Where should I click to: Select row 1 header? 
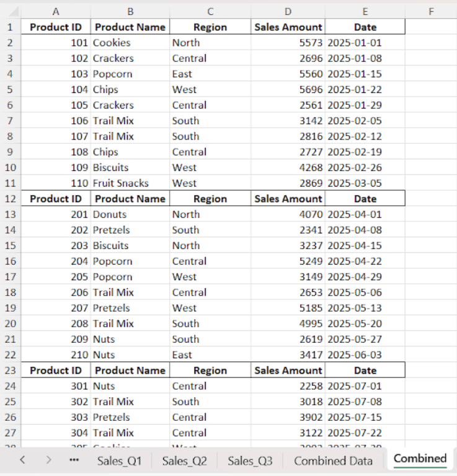point(10,27)
